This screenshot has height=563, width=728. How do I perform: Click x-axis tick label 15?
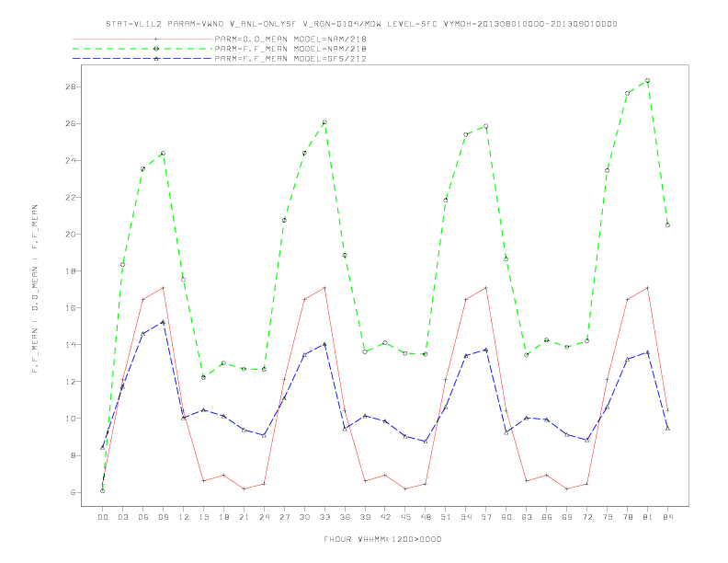point(203,517)
